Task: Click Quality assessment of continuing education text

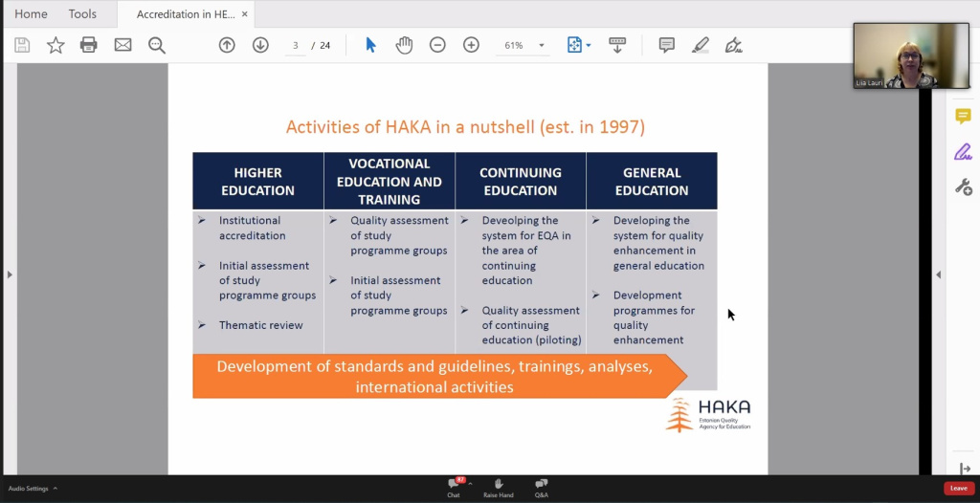Action: pos(531,325)
